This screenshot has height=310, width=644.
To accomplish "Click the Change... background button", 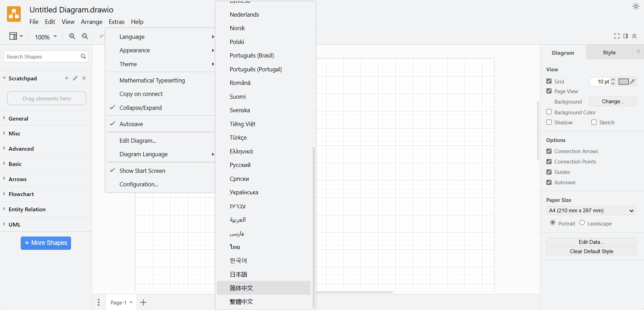I will (613, 101).
